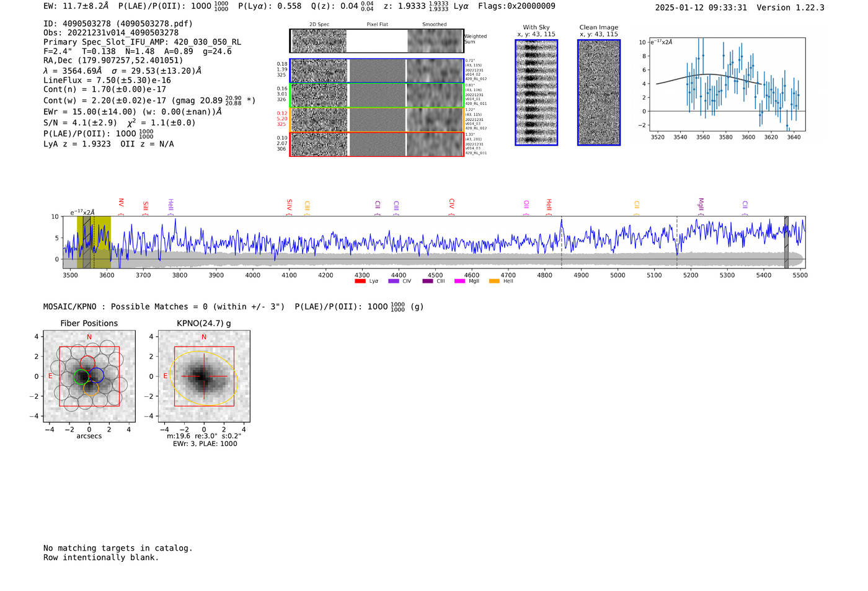This screenshot has width=868, height=591.
Task: Open the Clean Image cutout
Action: click(599, 92)
